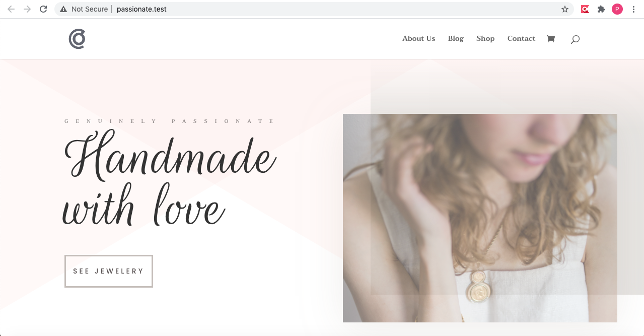Open the shopping cart icon
Image resolution: width=644 pixels, height=336 pixels.
[551, 39]
